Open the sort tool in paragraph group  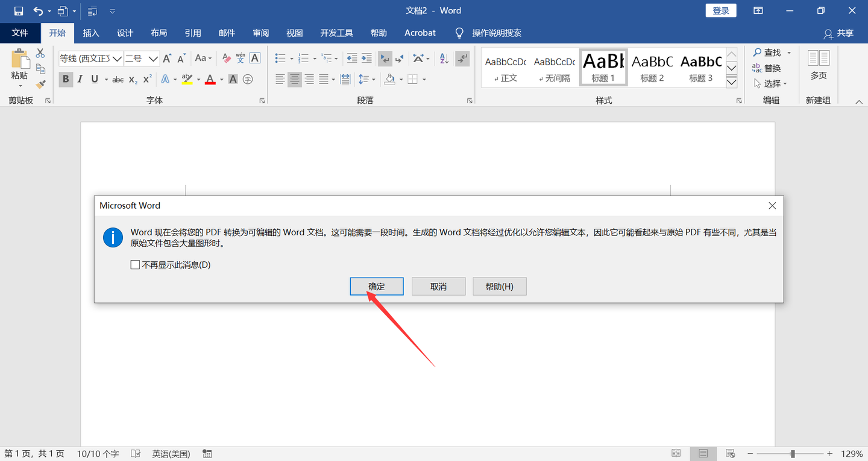(443, 58)
